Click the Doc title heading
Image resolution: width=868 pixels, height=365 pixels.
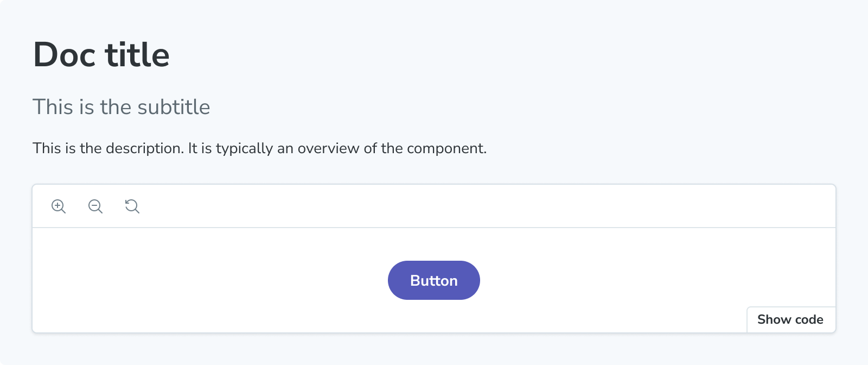(102, 54)
